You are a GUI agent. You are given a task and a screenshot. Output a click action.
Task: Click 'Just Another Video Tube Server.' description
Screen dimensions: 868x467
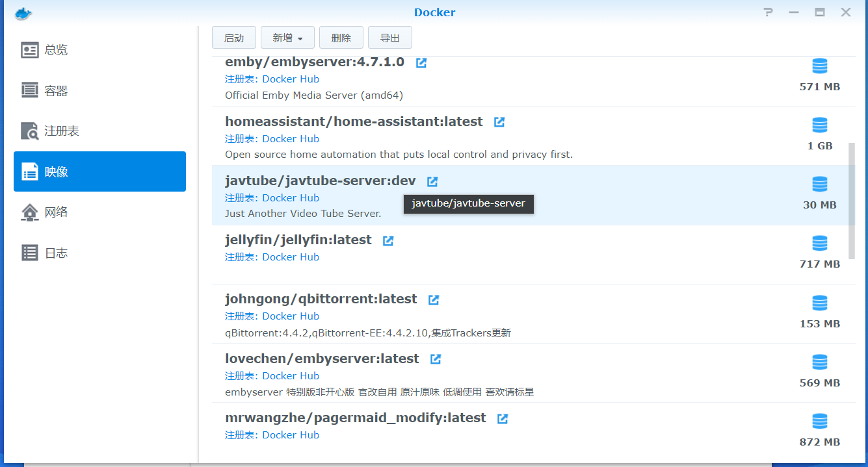303,214
